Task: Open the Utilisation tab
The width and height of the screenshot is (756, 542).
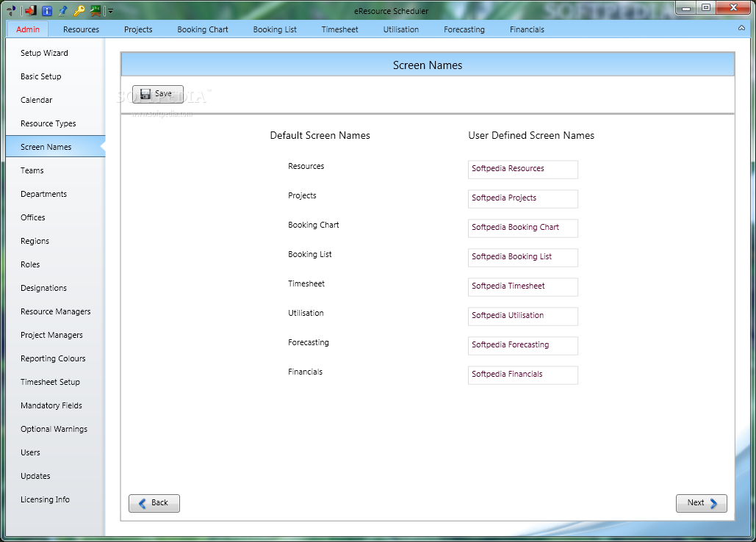Action: coord(400,29)
